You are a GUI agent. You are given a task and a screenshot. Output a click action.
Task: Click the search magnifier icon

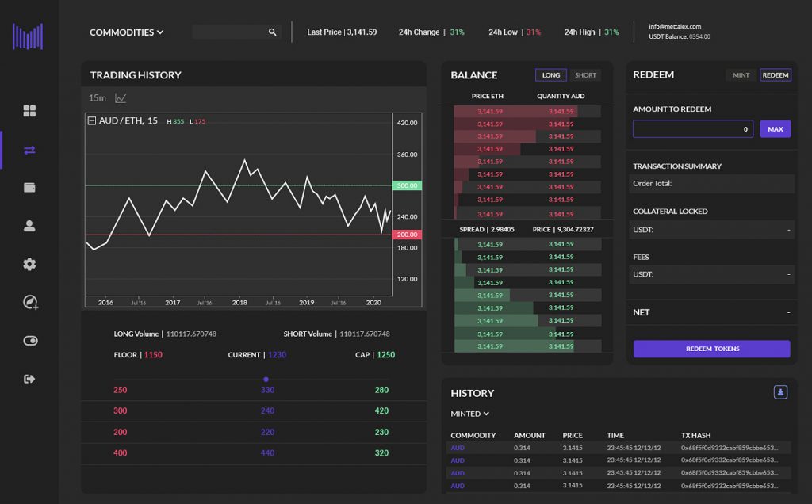pyautogui.click(x=273, y=32)
